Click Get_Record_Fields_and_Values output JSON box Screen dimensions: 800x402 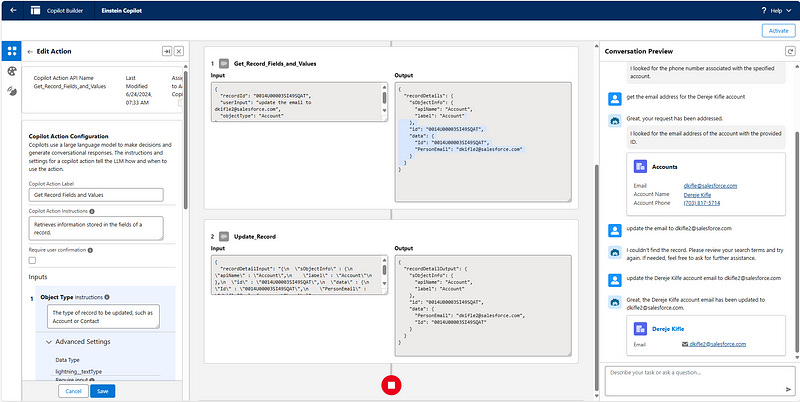click(x=483, y=141)
